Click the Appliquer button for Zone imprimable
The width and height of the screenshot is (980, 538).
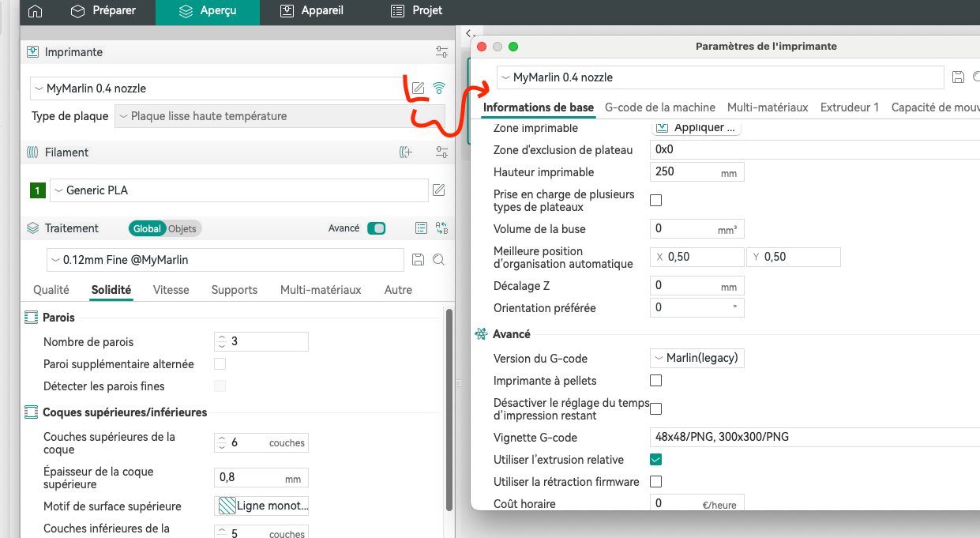[696, 128]
